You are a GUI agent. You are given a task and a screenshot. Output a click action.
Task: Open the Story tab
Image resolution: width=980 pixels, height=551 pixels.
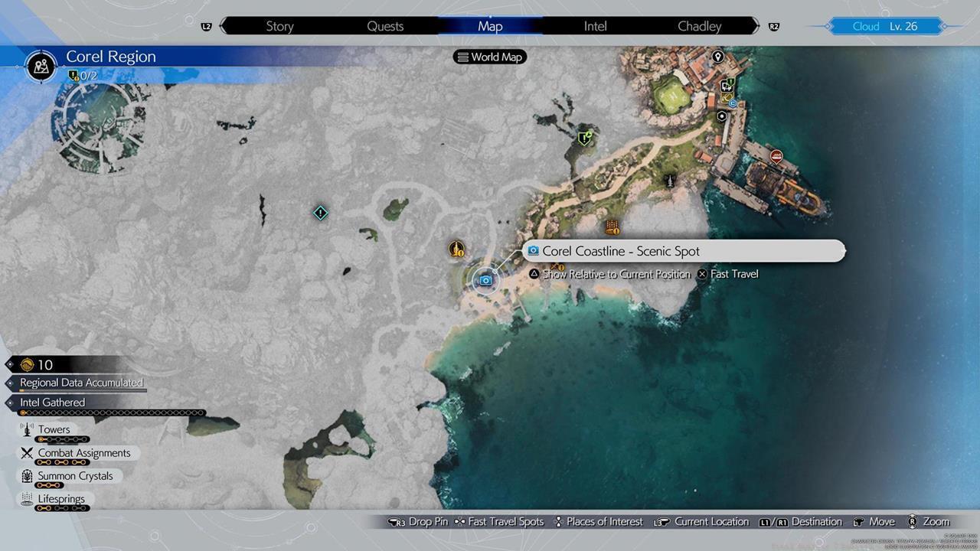click(279, 26)
